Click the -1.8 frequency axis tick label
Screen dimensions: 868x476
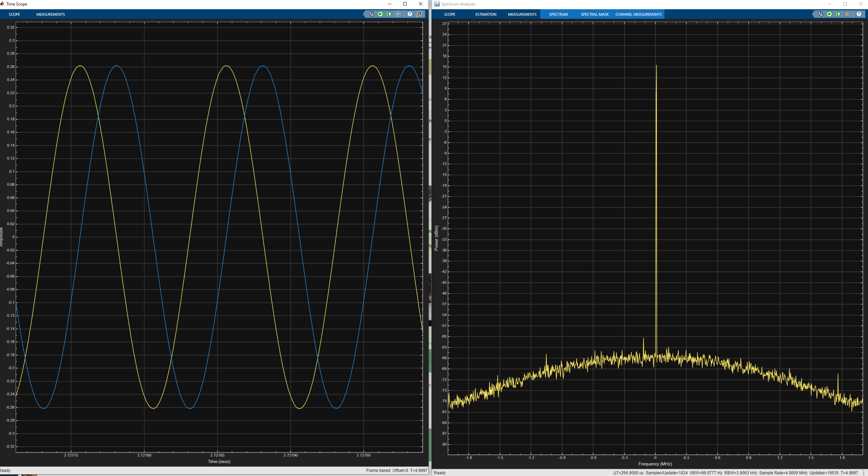coord(469,458)
